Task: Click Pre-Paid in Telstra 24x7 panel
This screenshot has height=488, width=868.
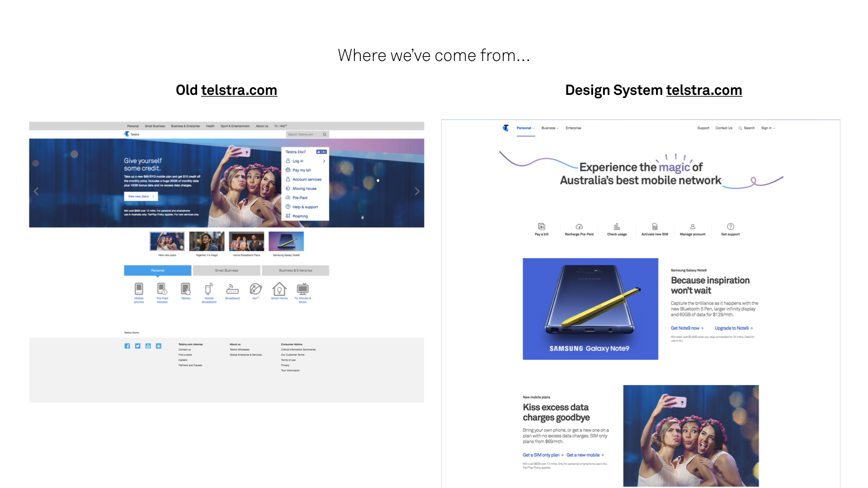Action: click(300, 197)
